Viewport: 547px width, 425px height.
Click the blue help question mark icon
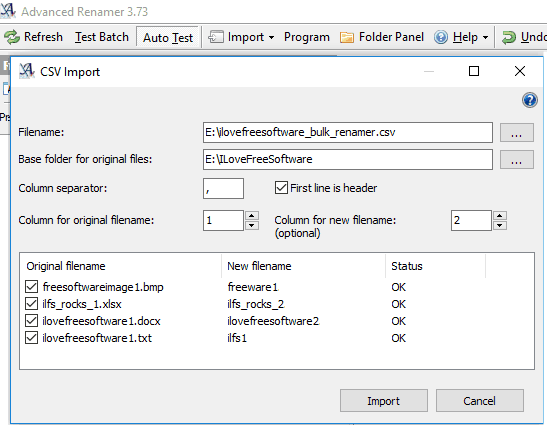tap(530, 100)
